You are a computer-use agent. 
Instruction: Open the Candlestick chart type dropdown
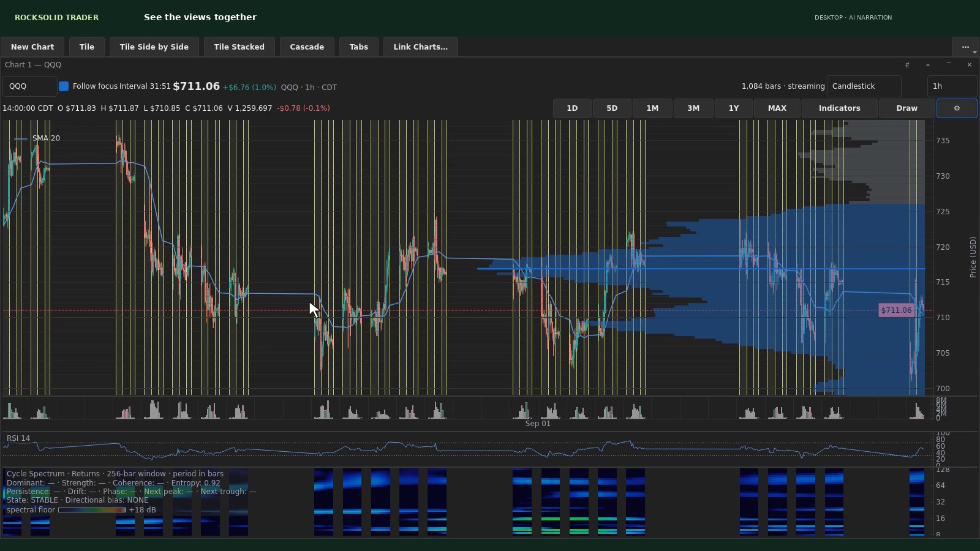tap(864, 86)
